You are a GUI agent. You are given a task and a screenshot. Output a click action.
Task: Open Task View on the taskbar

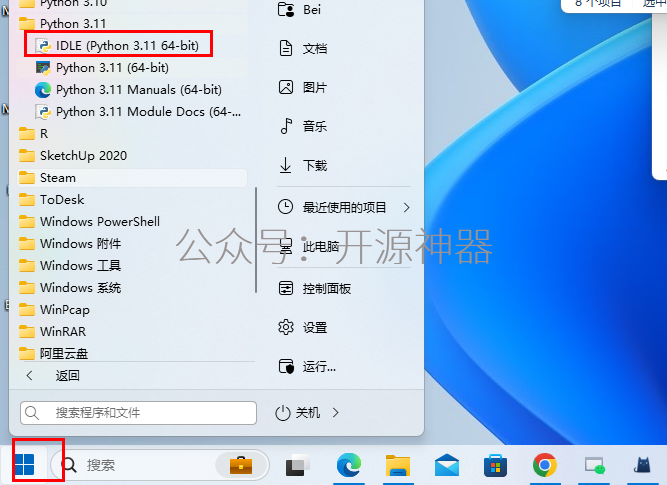click(297, 465)
